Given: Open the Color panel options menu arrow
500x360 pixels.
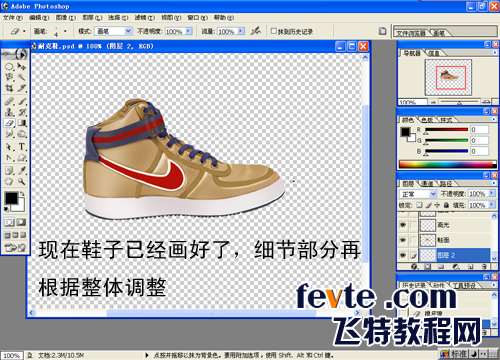Looking at the screenshot, I should coord(494,119).
